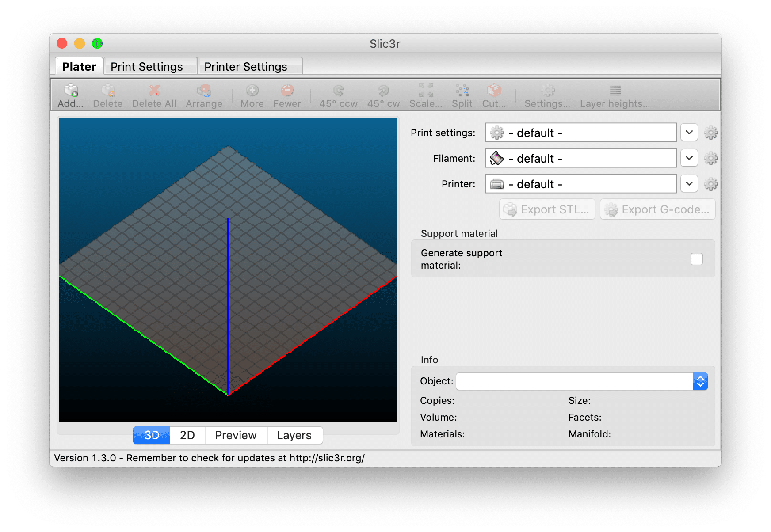Click the Delete toolbar icon
Viewport: 771px width, 532px height.
108,91
